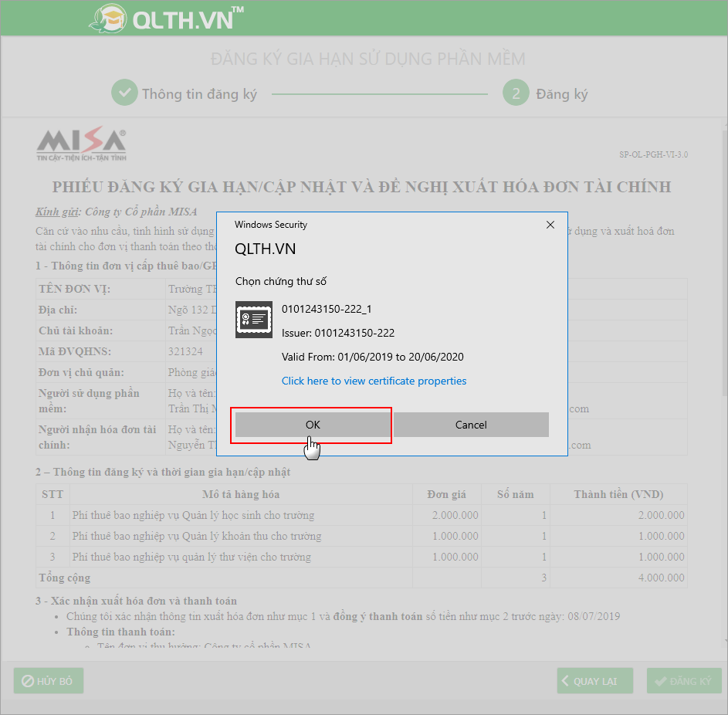
Task: Open view certificate properties link
Action: point(374,381)
